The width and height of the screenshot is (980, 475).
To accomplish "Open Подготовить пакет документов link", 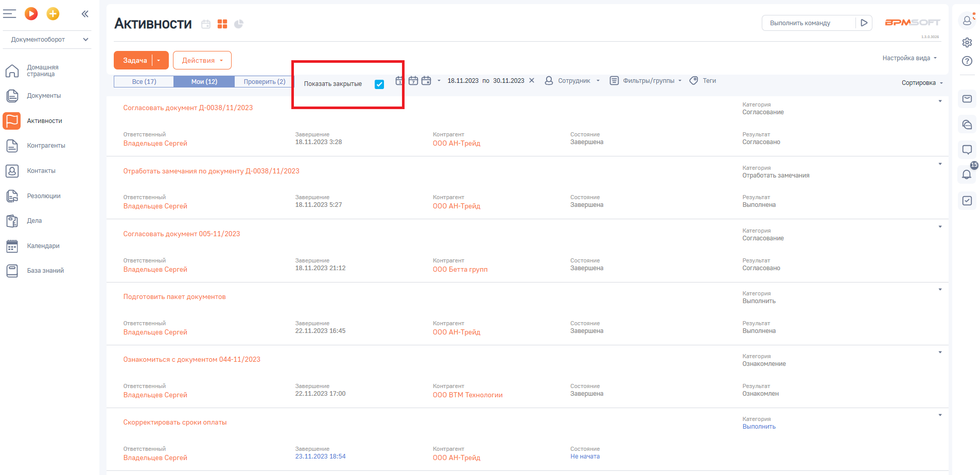I will point(174,297).
